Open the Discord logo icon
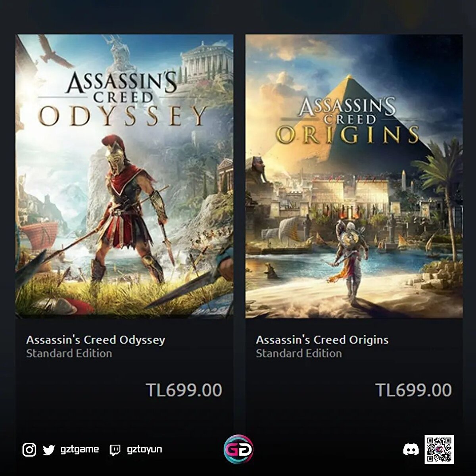Viewport: 476px width, 476px height. click(x=411, y=450)
